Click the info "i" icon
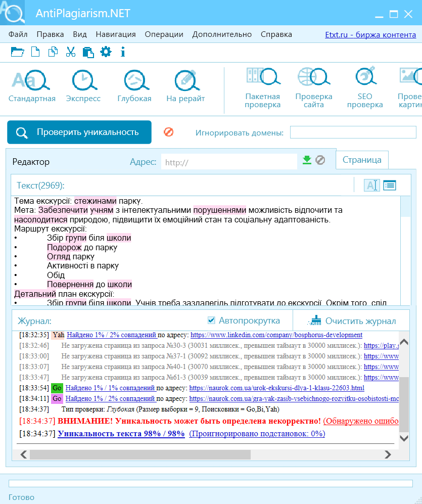 pyautogui.click(x=123, y=52)
